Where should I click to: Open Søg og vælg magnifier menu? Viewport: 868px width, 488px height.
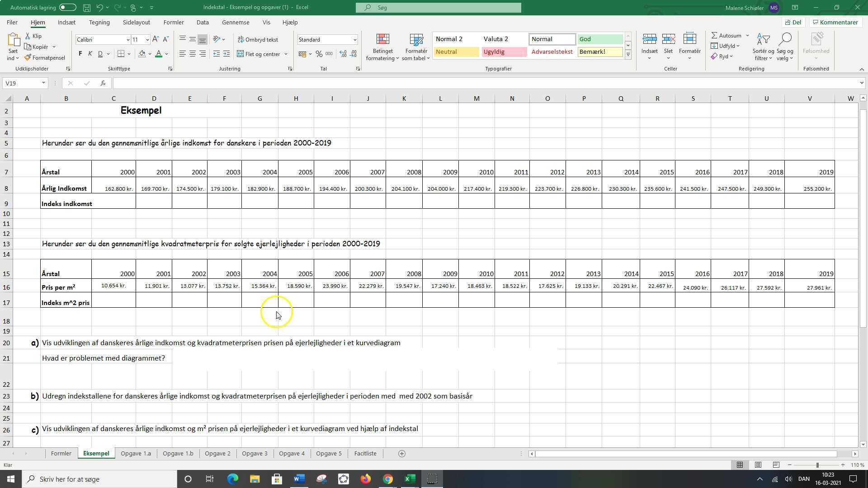coord(785,47)
